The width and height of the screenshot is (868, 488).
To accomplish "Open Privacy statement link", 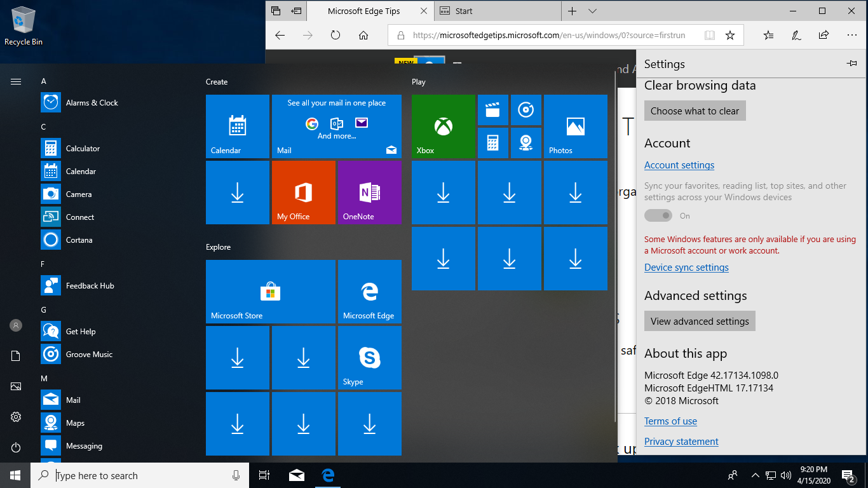I will pos(681,442).
